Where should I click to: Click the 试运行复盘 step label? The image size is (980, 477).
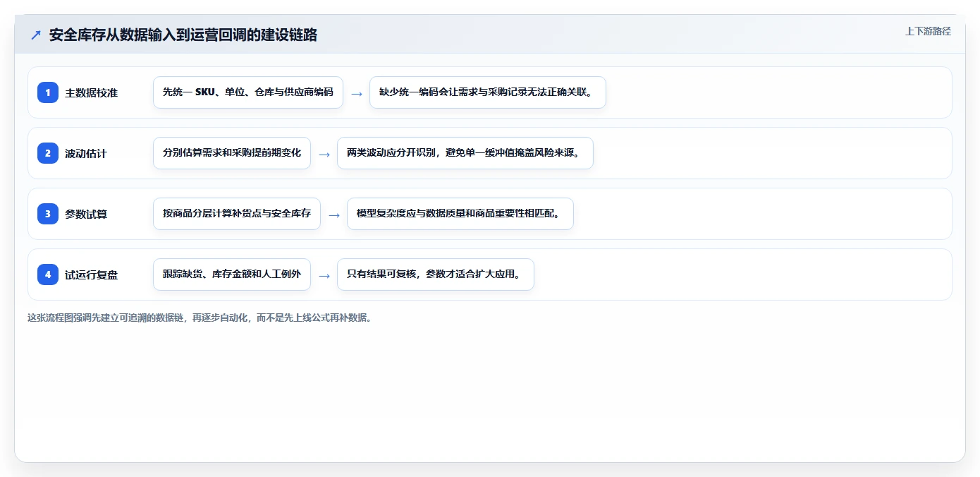point(91,275)
